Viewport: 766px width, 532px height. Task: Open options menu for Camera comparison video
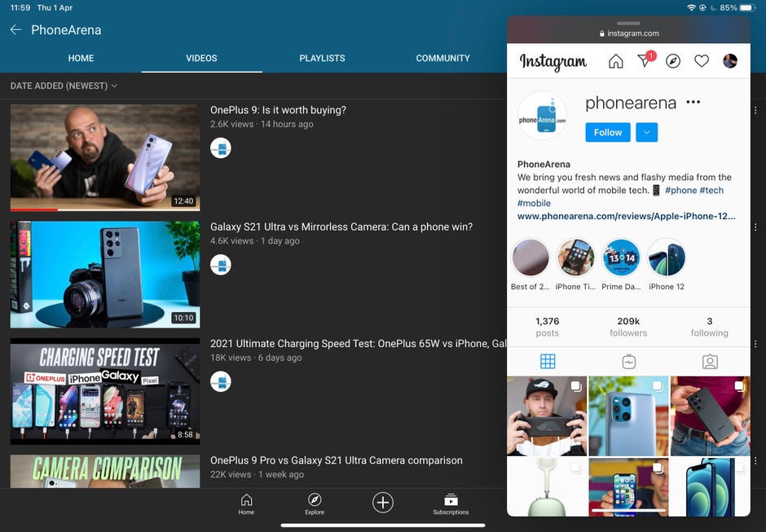[x=755, y=460]
